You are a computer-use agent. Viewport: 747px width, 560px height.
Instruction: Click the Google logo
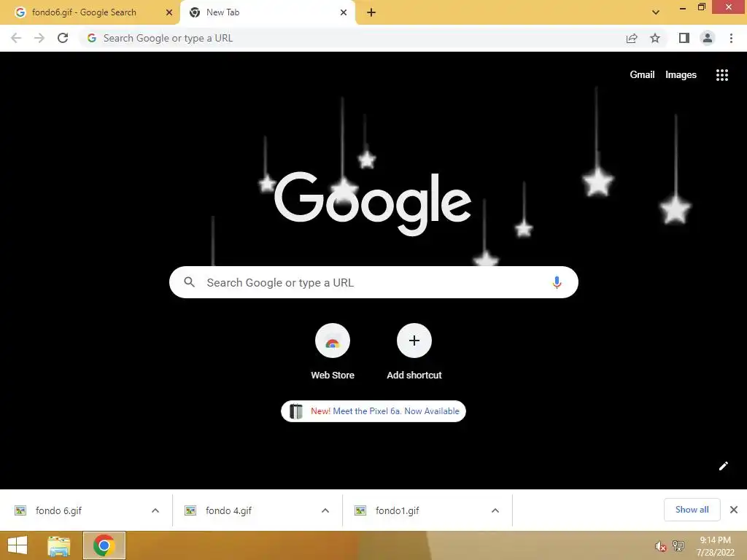pos(373,203)
